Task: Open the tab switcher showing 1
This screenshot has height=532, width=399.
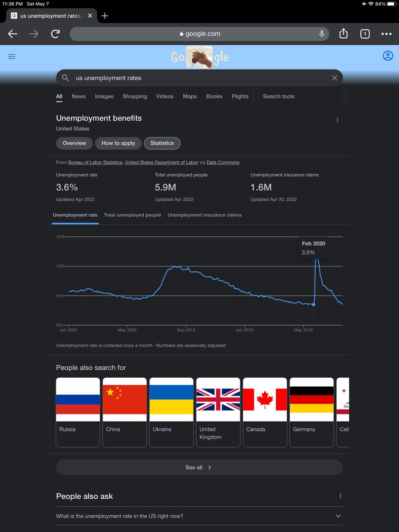Action: pyautogui.click(x=365, y=34)
